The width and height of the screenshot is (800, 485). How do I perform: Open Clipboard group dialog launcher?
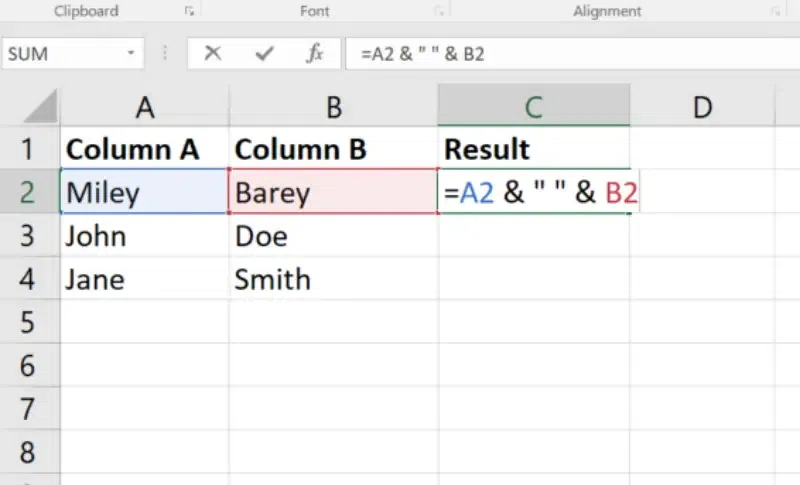tap(188, 12)
